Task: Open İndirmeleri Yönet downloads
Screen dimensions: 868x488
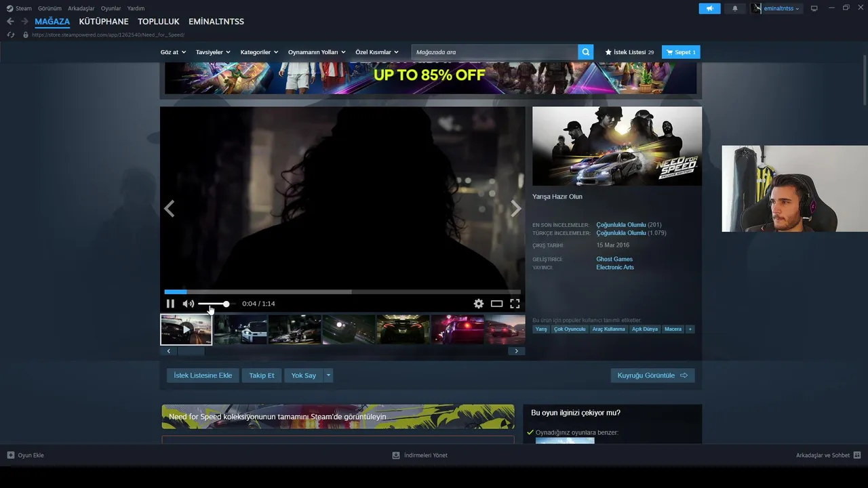Action: pos(420,455)
